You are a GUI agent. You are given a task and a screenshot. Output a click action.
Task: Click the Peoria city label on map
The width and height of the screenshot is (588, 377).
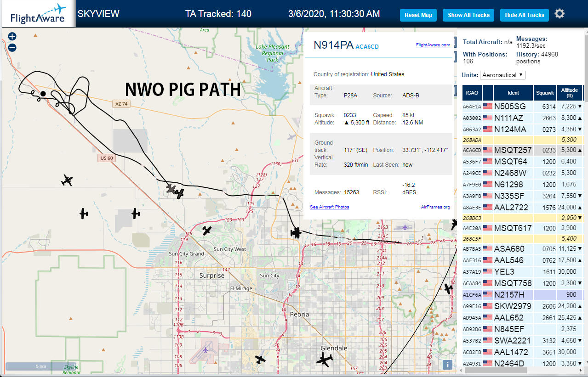point(299,315)
